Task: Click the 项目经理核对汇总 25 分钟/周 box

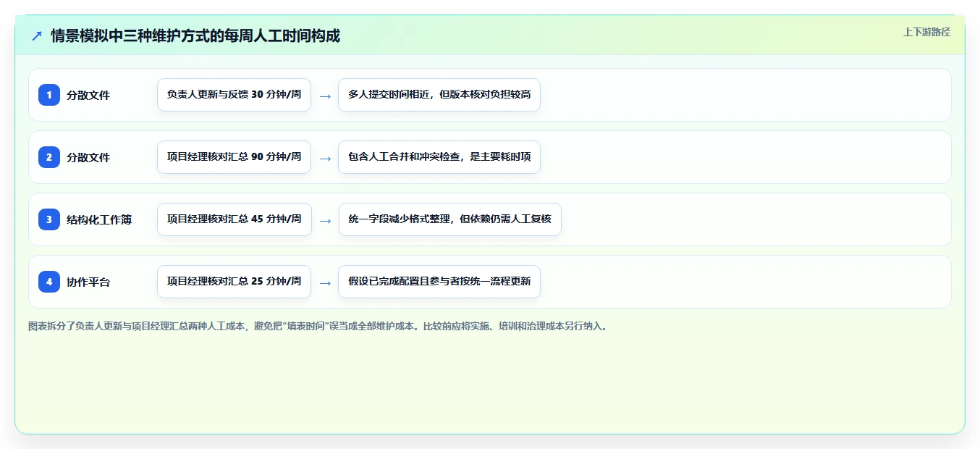Action: 234,282
